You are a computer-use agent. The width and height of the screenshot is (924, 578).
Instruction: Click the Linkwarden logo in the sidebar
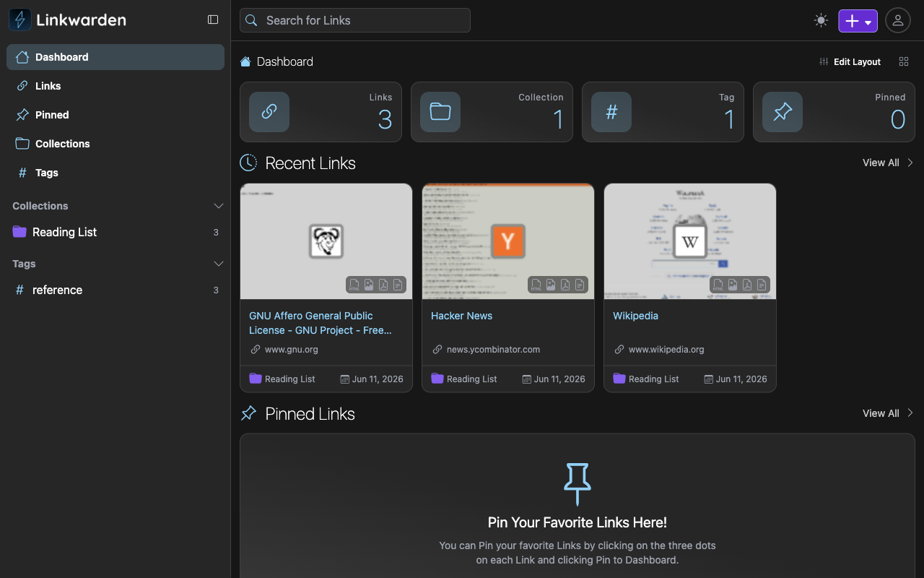click(x=67, y=20)
